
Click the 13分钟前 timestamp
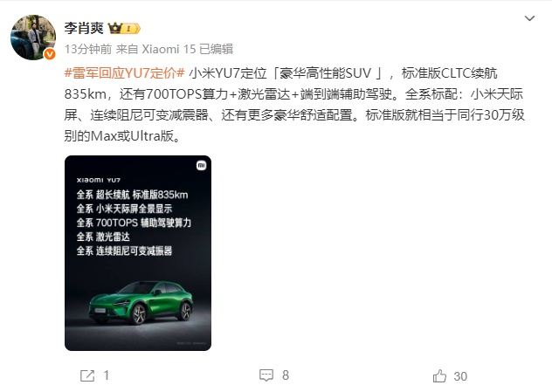pyautogui.click(x=88, y=49)
